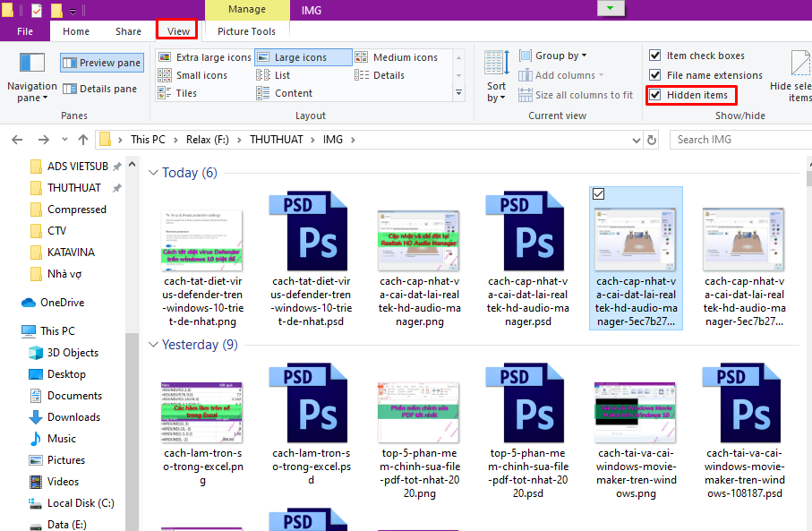Open Music in navigation pane

click(62, 439)
